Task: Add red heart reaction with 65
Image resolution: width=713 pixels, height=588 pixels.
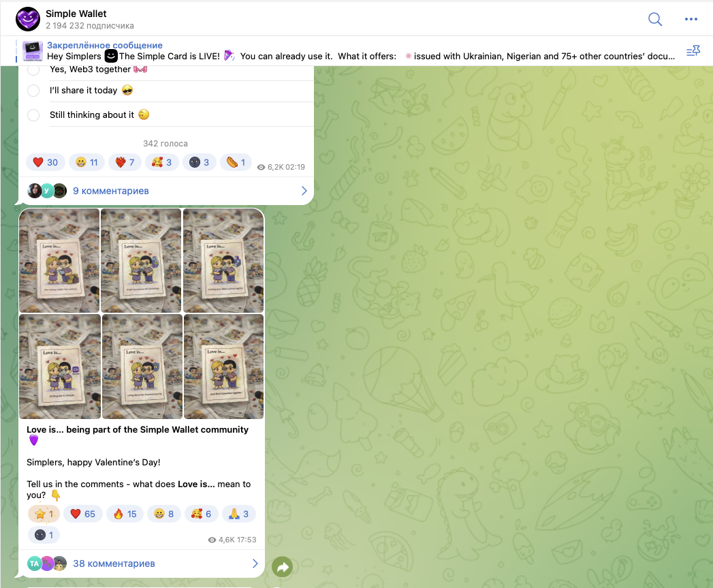Action: click(x=83, y=514)
